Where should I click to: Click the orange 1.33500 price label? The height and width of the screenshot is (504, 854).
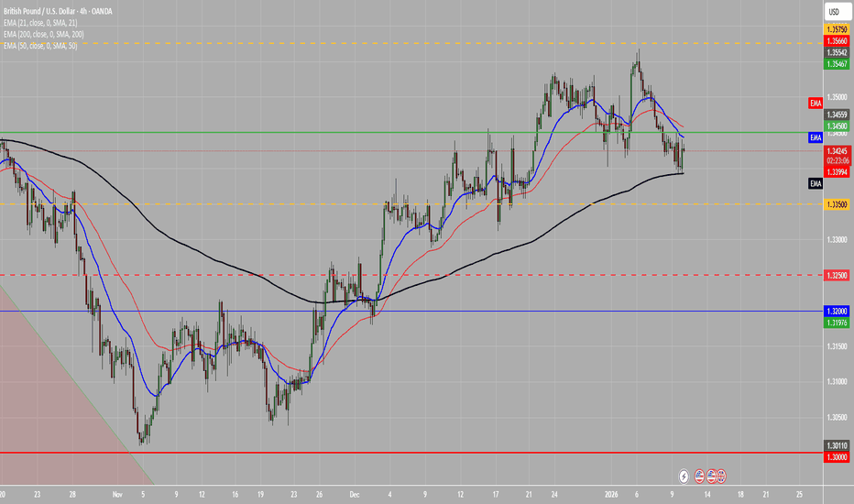click(x=837, y=204)
